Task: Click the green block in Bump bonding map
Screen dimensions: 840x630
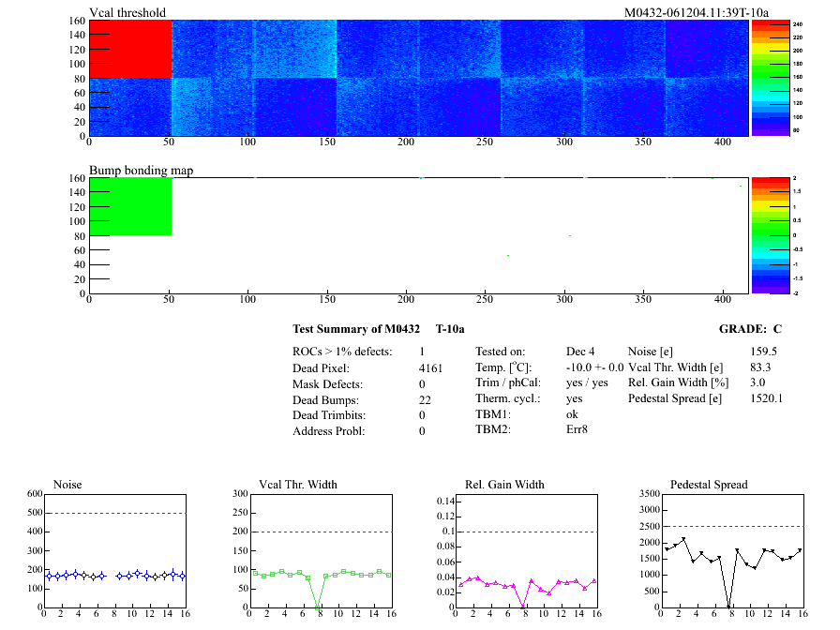Action: click(130, 207)
